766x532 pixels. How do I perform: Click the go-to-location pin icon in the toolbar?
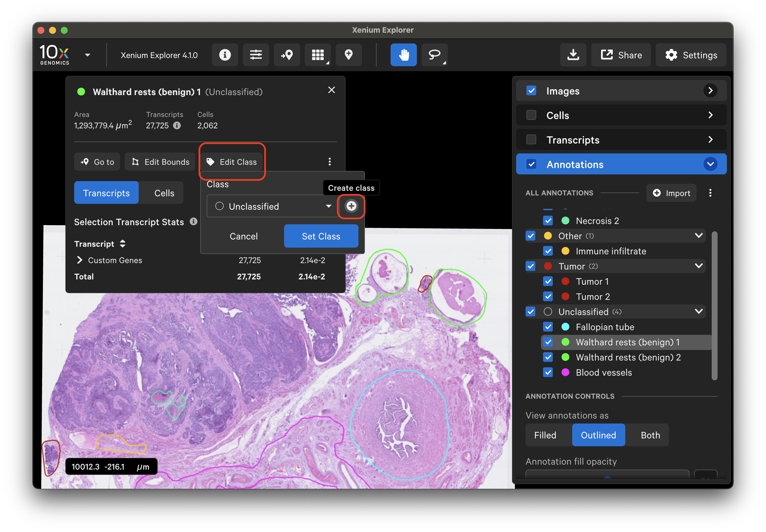tap(287, 55)
